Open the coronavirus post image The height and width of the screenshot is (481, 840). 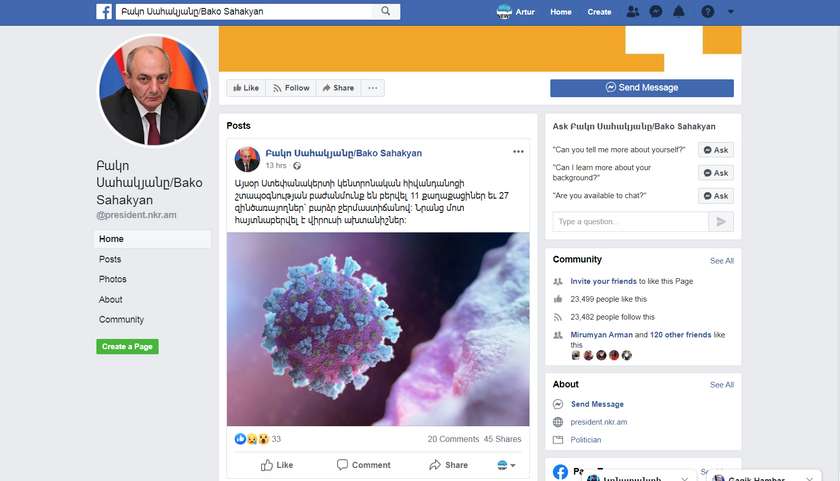(378, 329)
